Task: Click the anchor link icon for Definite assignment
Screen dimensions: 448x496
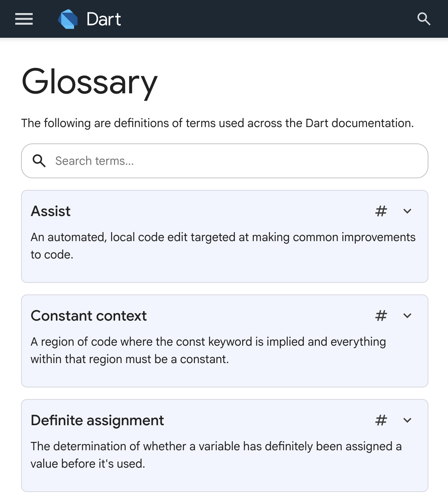Action: click(381, 420)
